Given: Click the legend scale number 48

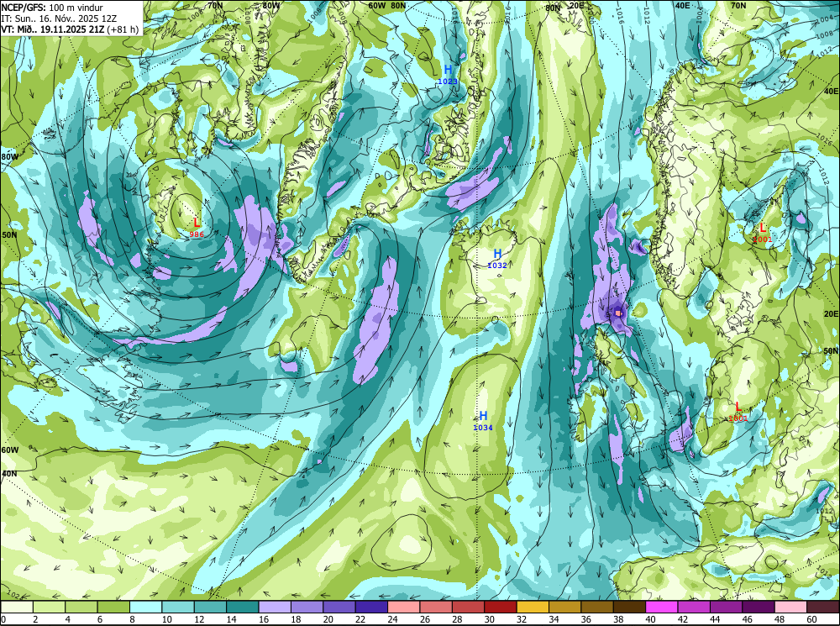Looking at the screenshot, I should 779,619.
